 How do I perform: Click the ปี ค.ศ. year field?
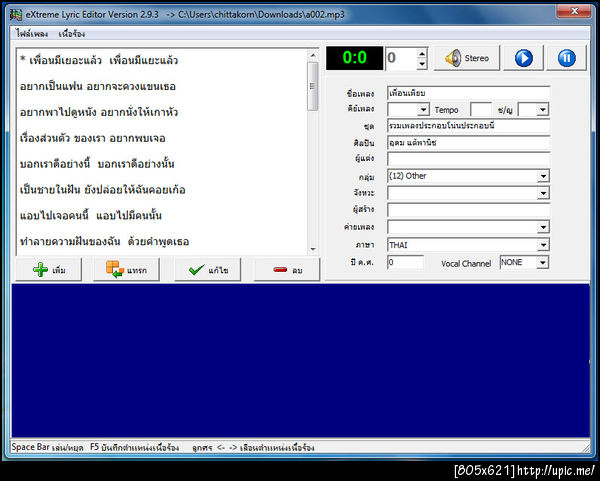tap(405, 263)
